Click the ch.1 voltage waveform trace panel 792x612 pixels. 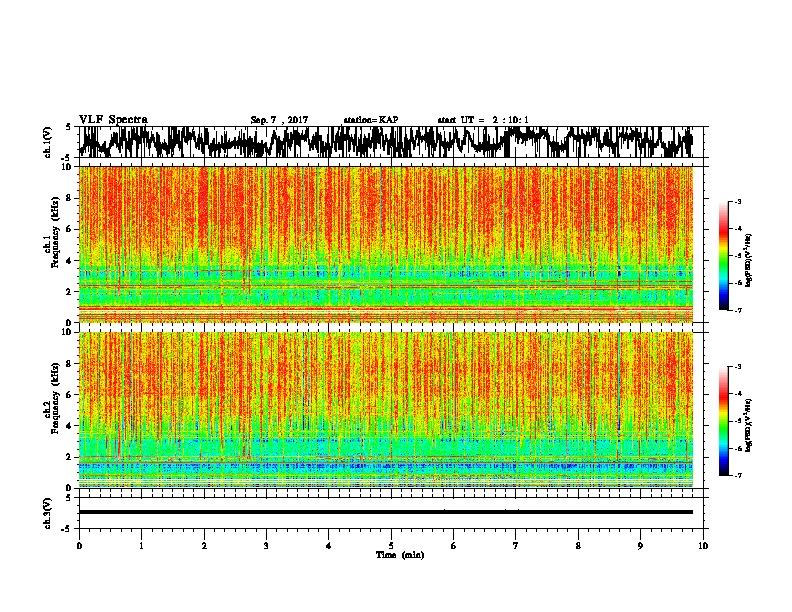pyautogui.click(x=386, y=142)
